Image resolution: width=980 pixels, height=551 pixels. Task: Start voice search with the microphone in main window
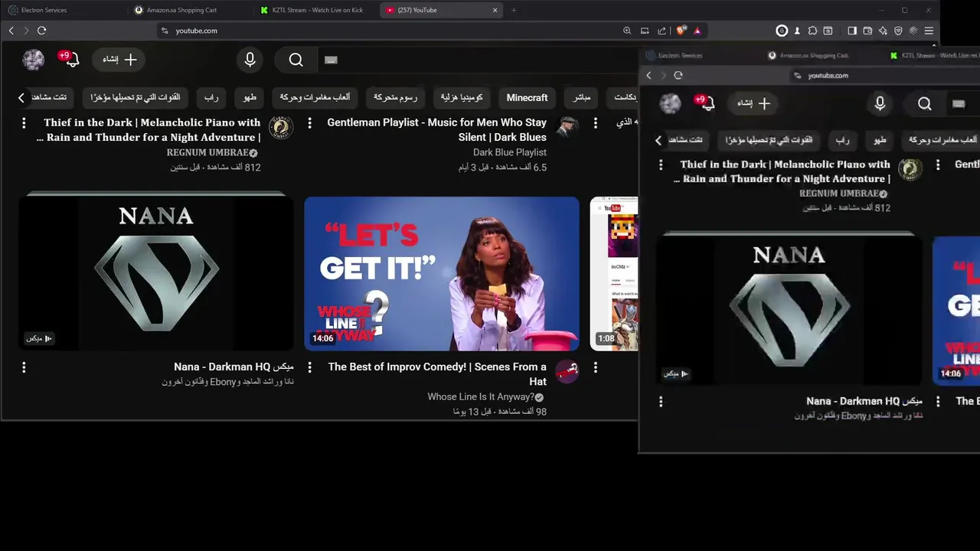coord(250,60)
